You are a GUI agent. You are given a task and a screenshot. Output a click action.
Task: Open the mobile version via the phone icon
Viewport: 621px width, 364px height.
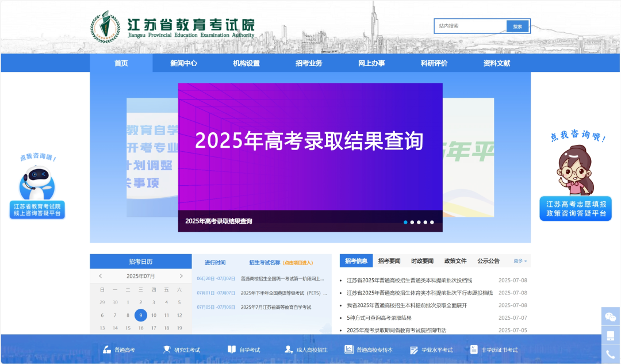coord(611,335)
